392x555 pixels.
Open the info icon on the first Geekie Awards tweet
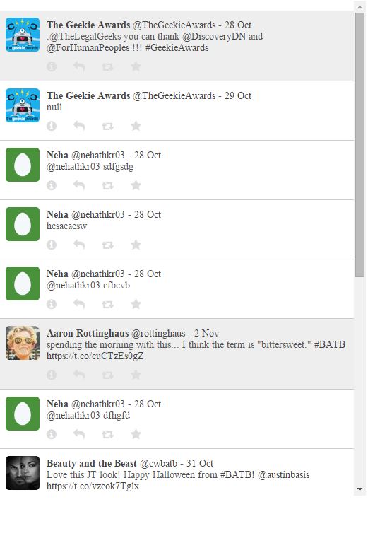click(x=52, y=66)
